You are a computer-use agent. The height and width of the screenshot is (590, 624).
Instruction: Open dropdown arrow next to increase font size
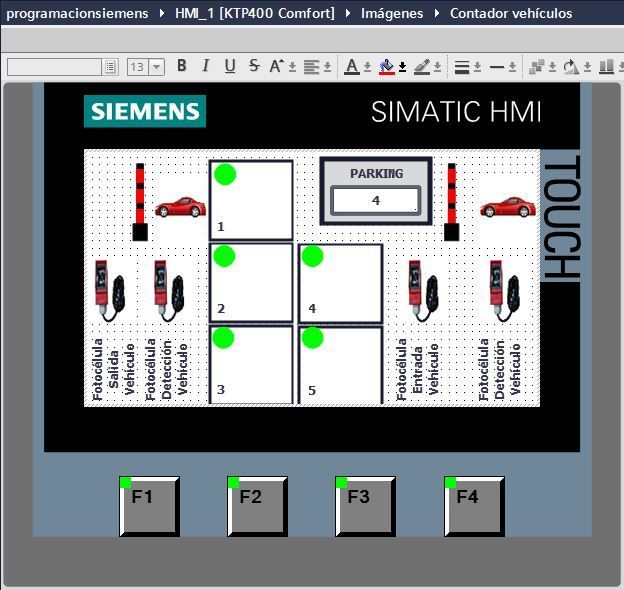292,67
